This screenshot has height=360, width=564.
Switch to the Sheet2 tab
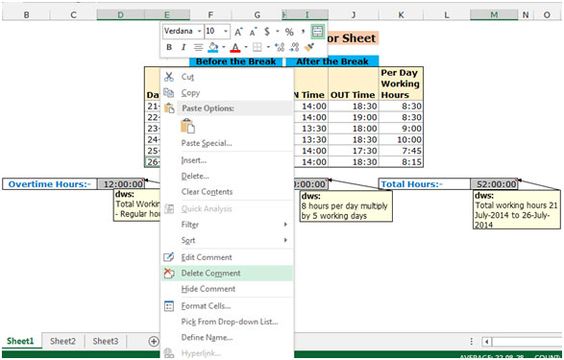click(x=63, y=341)
